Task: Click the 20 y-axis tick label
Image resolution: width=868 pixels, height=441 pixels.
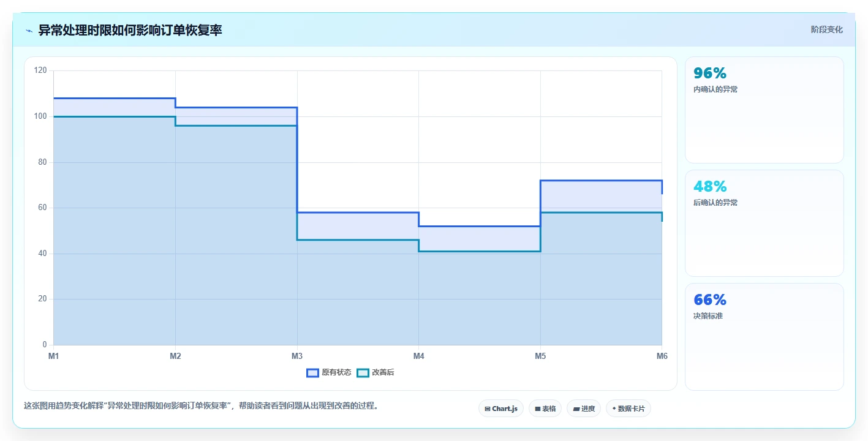Action: pos(42,299)
